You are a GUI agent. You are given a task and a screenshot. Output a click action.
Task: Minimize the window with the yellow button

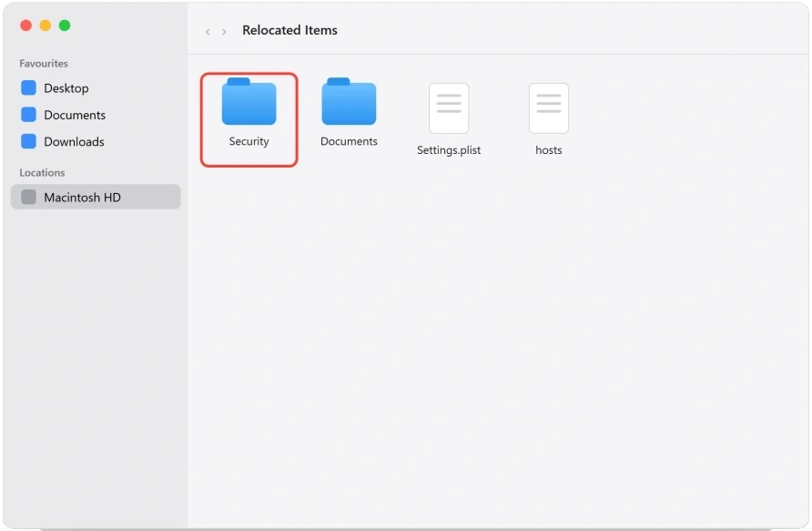[x=46, y=26]
